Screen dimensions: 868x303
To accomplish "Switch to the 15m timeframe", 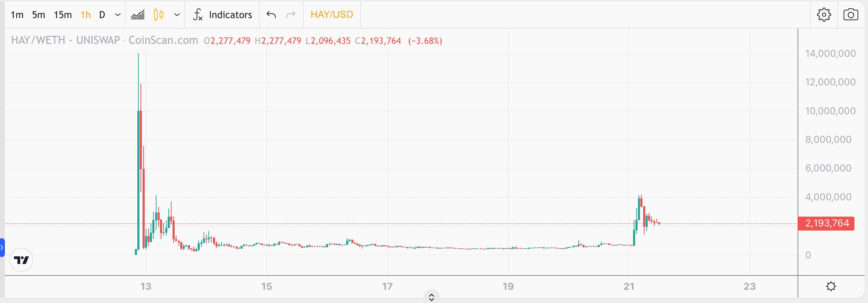I will (x=63, y=15).
